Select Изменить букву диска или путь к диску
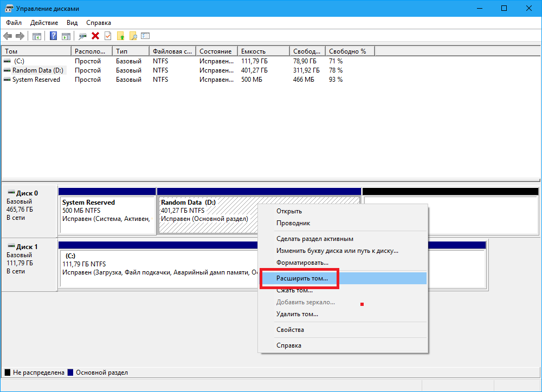542x392 pixels. coord(343,251)
